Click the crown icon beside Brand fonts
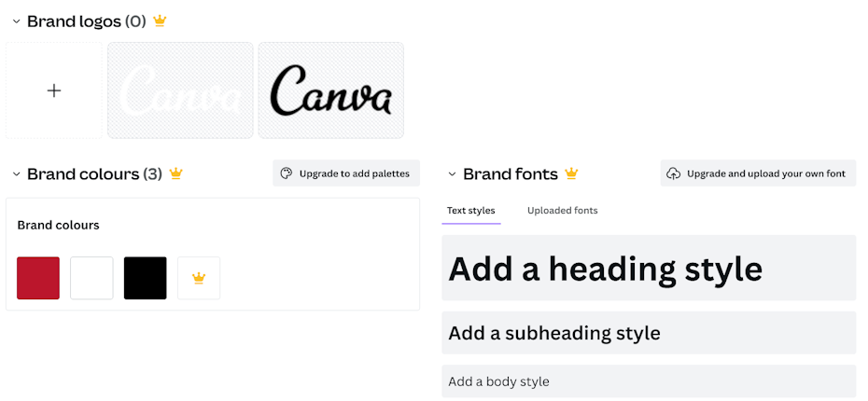868x401 pixels. click(x=571, y=173)
